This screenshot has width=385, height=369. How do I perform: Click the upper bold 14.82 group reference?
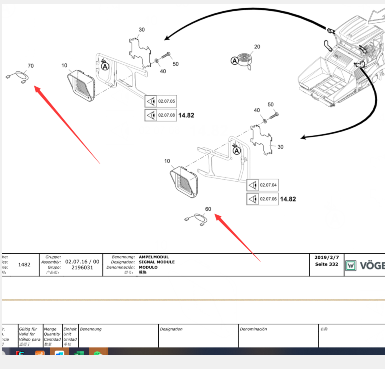click(x=186, y=115)
